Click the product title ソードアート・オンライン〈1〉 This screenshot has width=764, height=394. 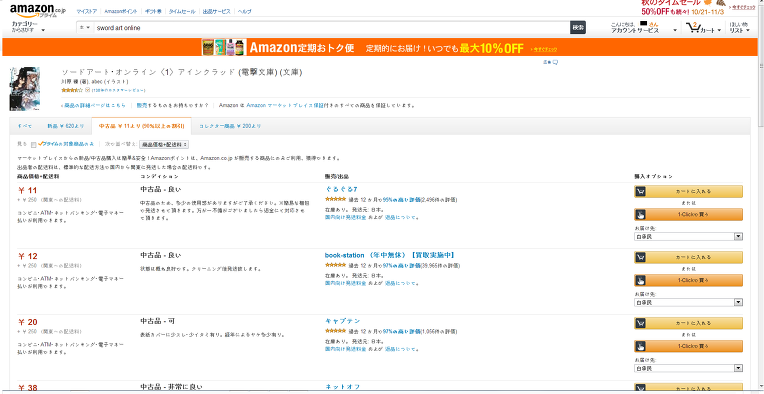[x=182, y=73]
